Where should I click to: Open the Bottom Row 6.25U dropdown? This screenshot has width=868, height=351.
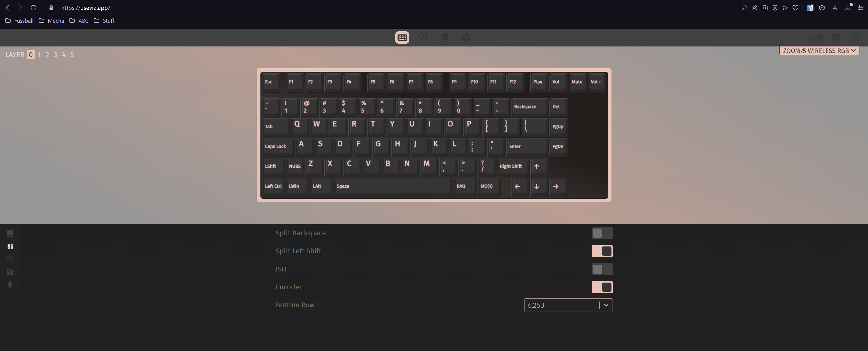pyautogui.click(x=563, y=305)
